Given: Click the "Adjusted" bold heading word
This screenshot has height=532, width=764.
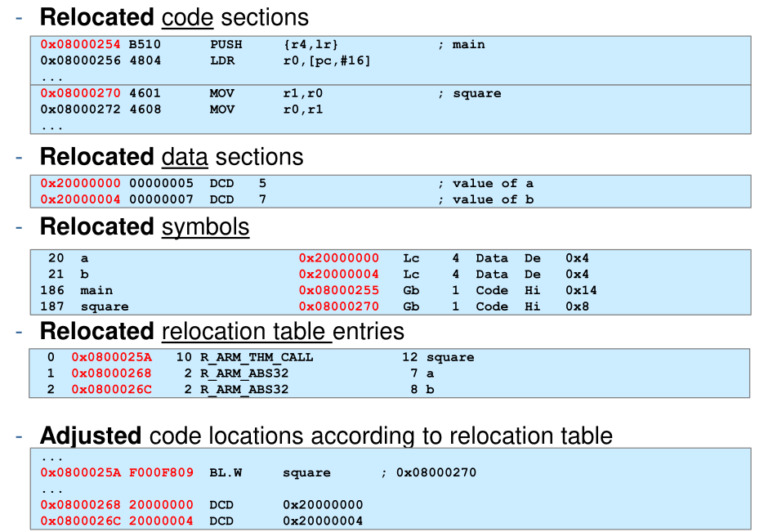Looking at the screenshot, I should 91,436.
